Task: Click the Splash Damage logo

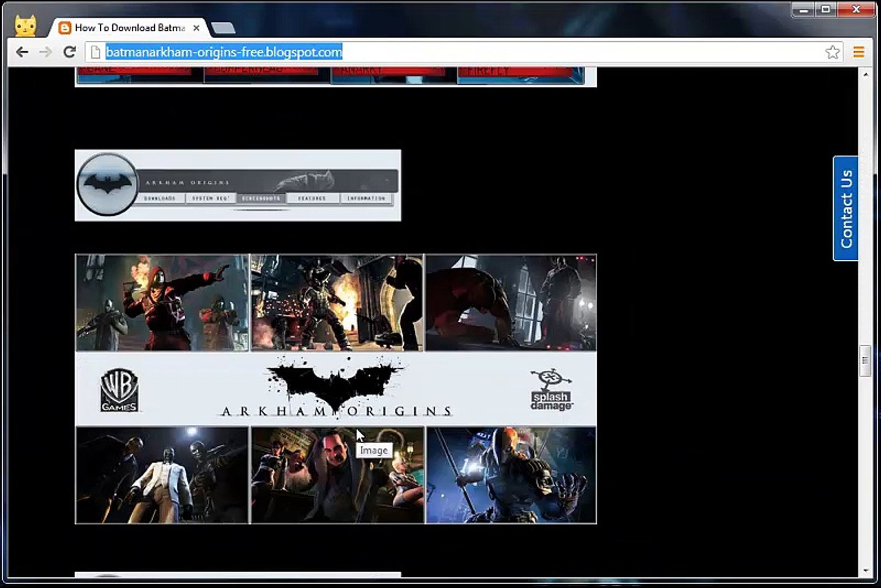Action: click(551, 390)
